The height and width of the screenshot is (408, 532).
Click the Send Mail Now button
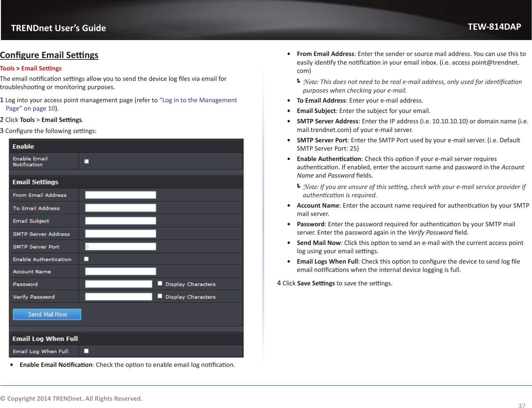47,314
